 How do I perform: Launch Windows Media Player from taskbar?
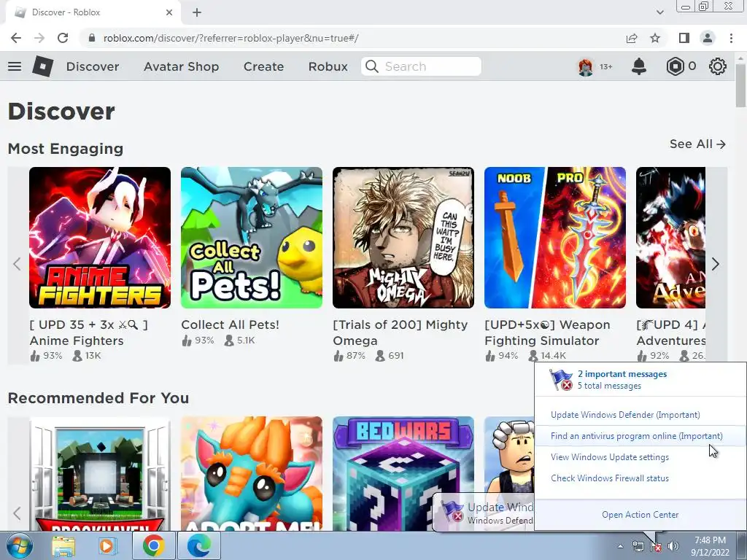pyautogui.click(x=108, y=546)
